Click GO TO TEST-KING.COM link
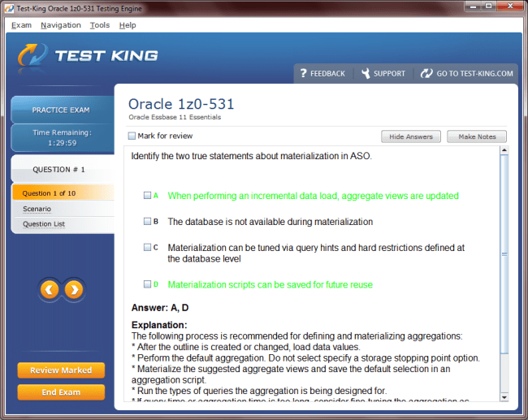The image size is (528, 420). point(475,73)
